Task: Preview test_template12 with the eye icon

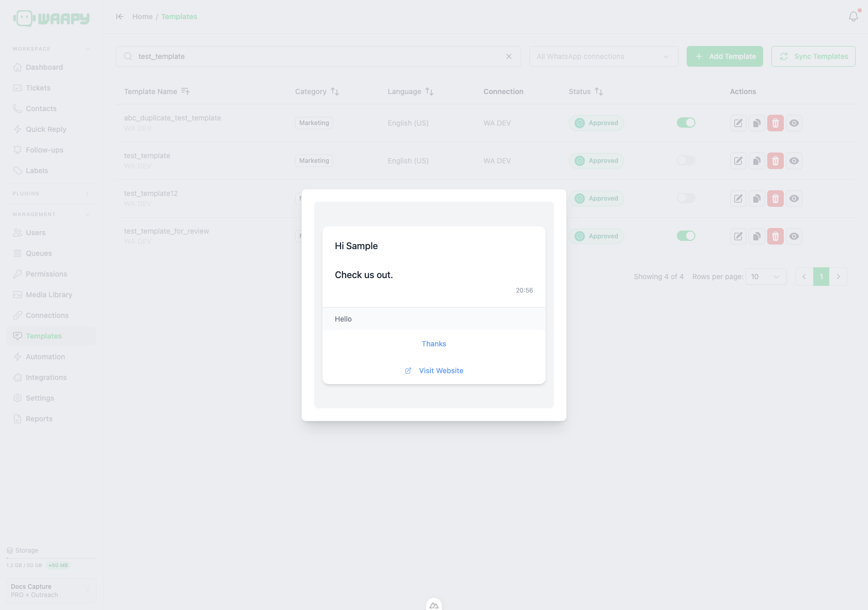Action: [794, 199]
